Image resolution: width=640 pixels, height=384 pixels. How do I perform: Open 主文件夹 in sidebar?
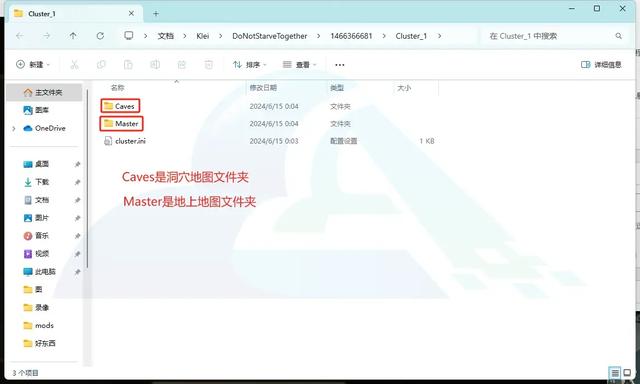coord(44,93)
